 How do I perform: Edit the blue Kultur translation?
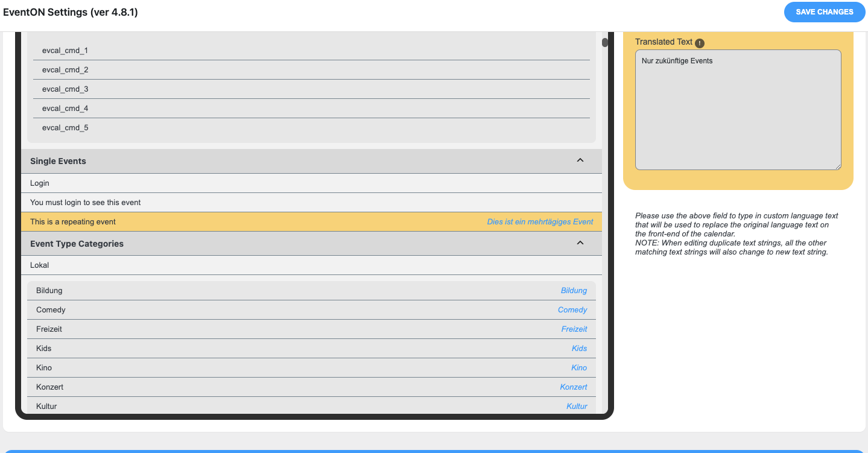point(577,407)
